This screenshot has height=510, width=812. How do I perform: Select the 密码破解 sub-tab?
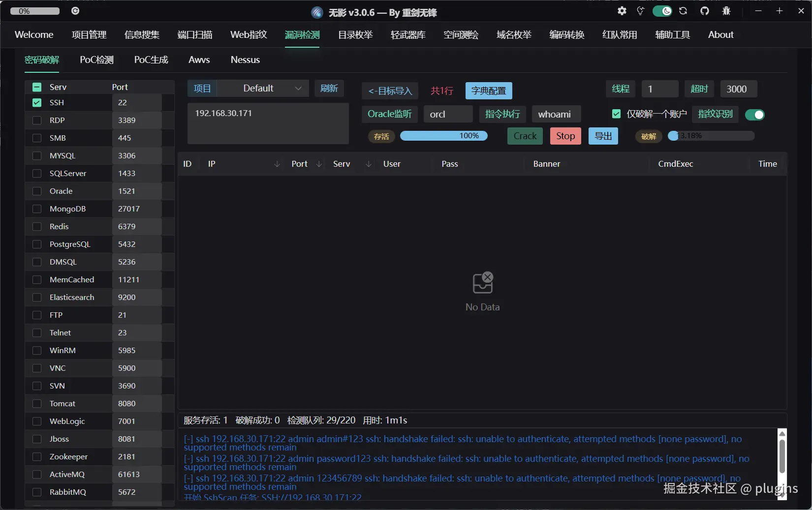pyautogui.click(x=42, y=60)
